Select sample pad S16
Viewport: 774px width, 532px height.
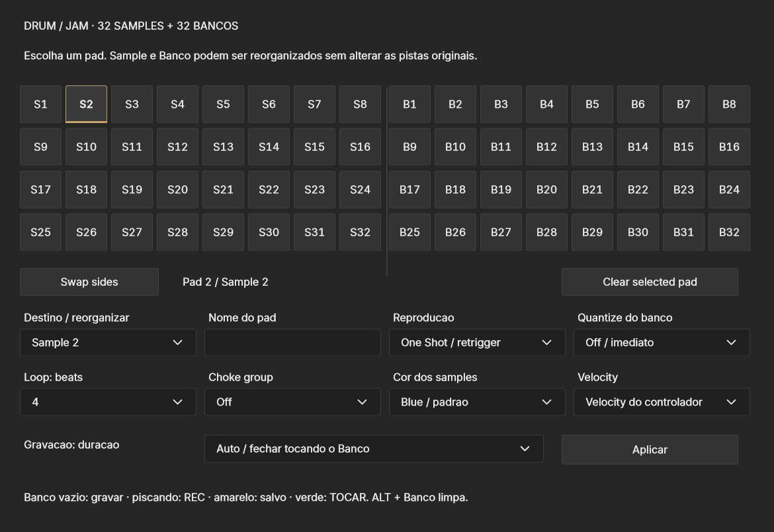point(361,147)
